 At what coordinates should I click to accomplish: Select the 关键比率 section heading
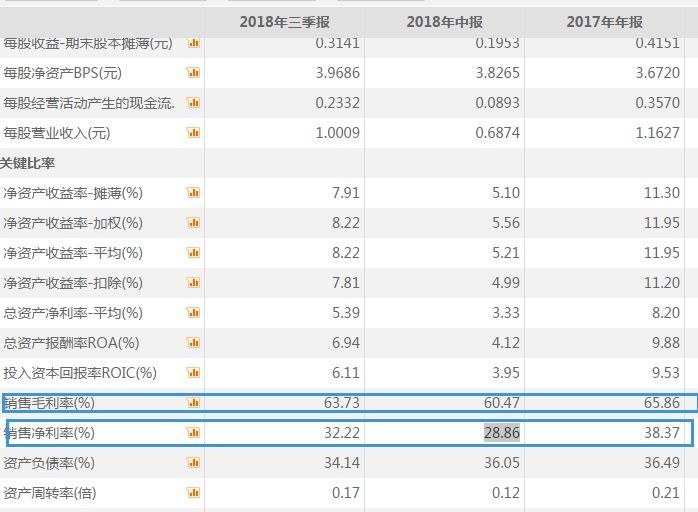click(x=27, y=163)
